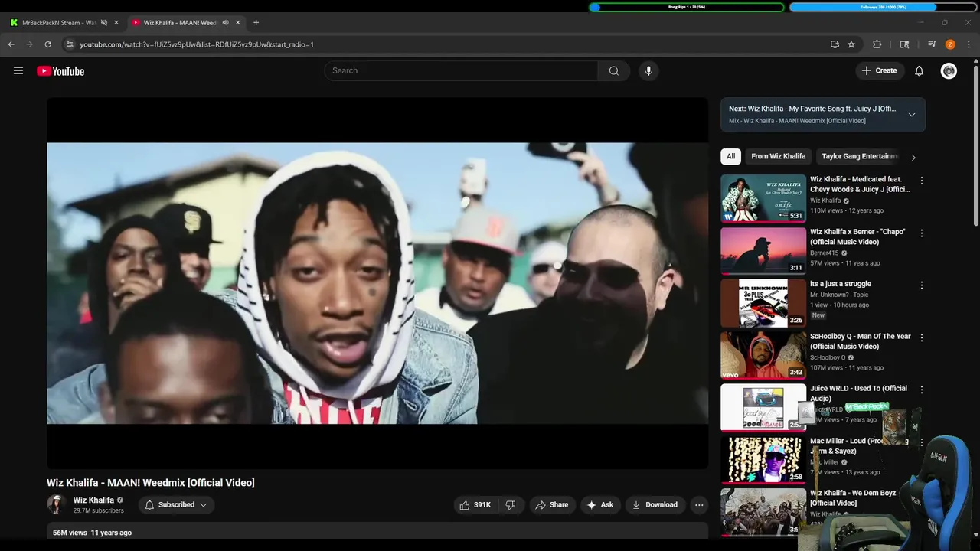Open the Wiz Khalifa channel avatar
980x551 pixels.
56,504
